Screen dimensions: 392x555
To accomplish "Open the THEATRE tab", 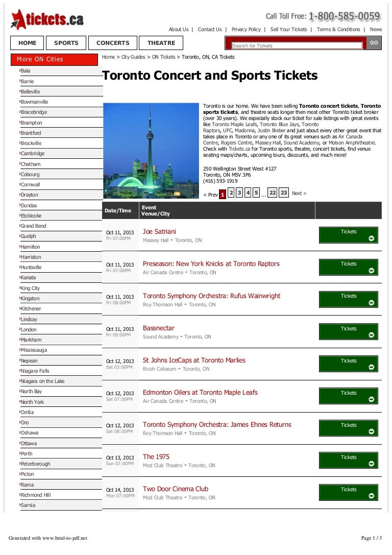I will 161,43.
